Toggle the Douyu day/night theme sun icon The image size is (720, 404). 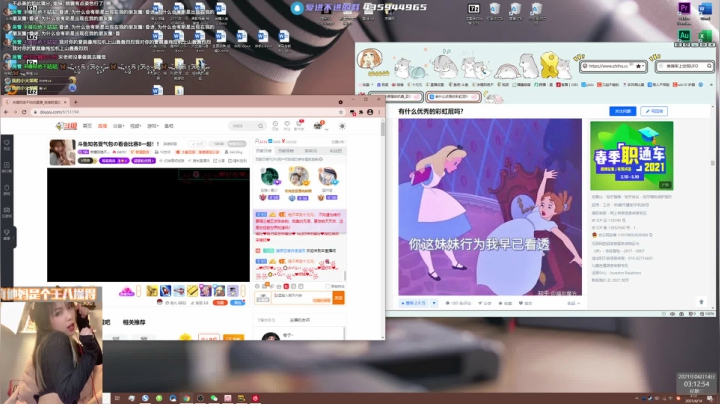[x=342, y=126]
